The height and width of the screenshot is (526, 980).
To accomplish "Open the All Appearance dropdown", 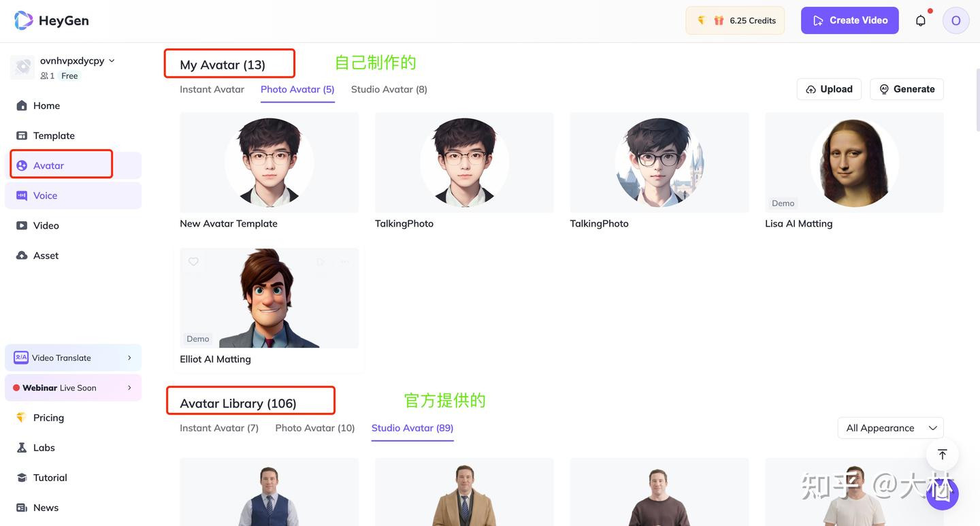I will click(890, 427).
